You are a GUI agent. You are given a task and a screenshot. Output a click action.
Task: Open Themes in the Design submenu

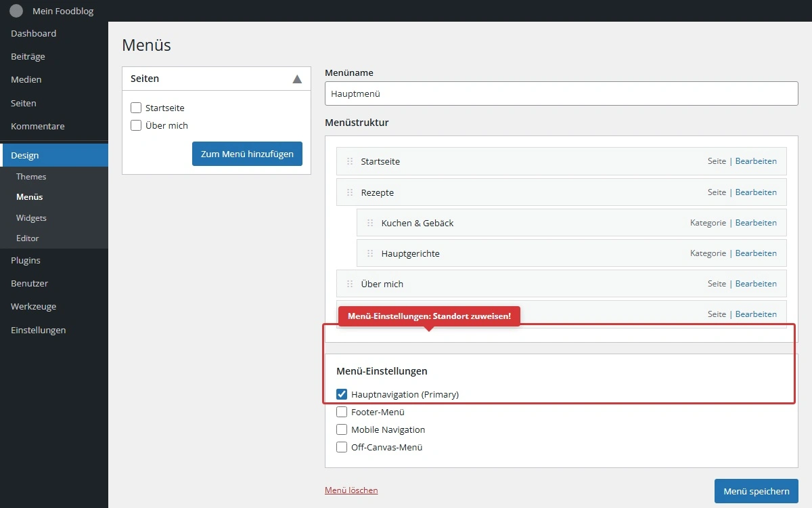[x=31, y=177]
